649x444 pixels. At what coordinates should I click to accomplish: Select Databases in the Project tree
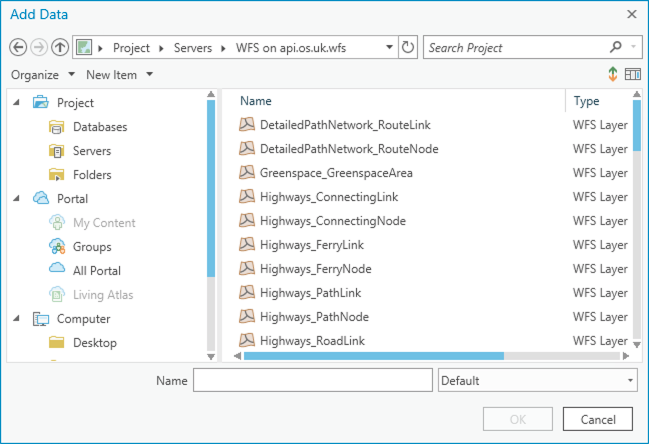[x=100, y=127]
